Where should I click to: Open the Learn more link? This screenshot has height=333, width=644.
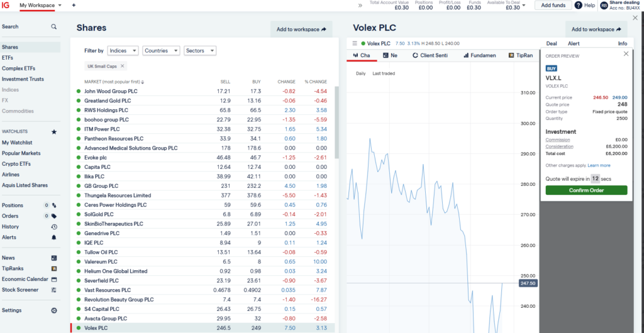(599, 166)
